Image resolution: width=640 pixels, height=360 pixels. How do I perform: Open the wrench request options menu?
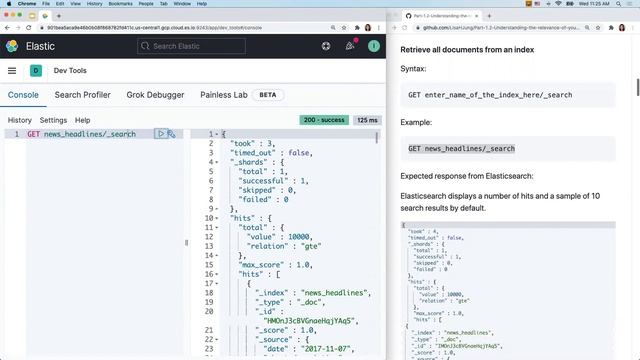(172, 134)
